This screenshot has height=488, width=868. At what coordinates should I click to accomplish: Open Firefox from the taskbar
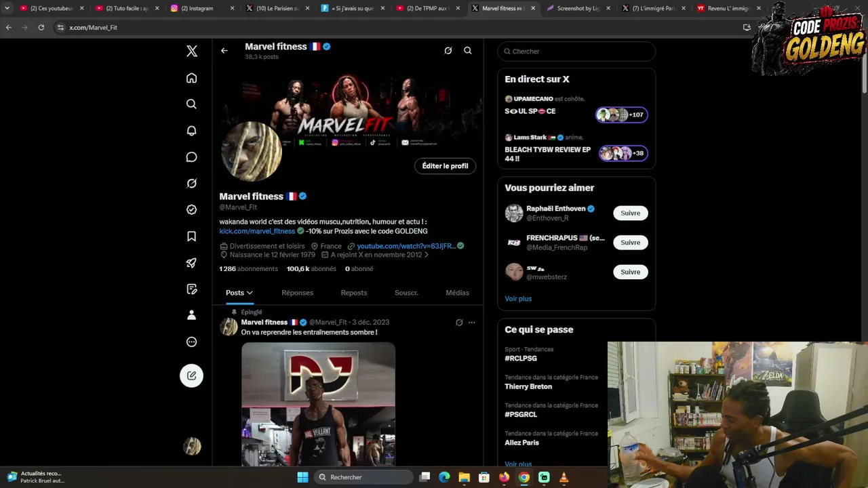[x=504, y=477]
